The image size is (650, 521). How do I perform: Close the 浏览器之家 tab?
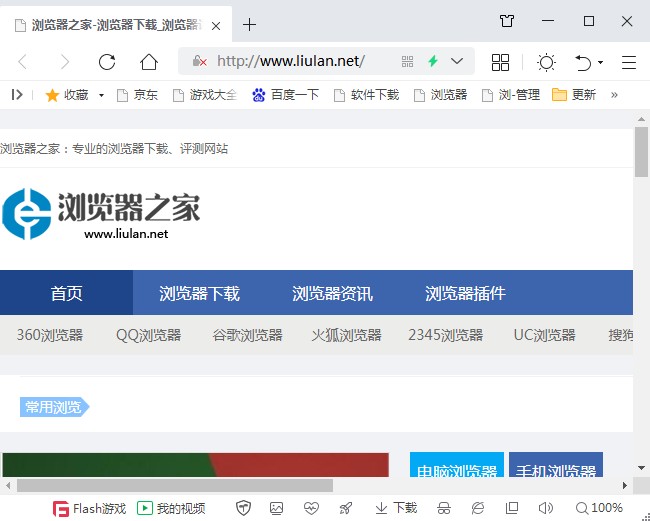216,26
